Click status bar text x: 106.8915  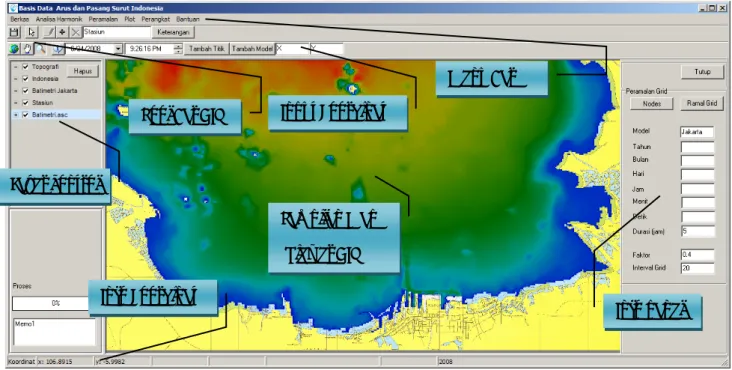[x=55, y=362]
